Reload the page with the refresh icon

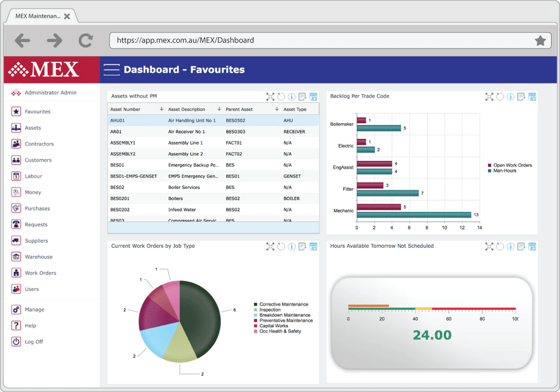86,40
